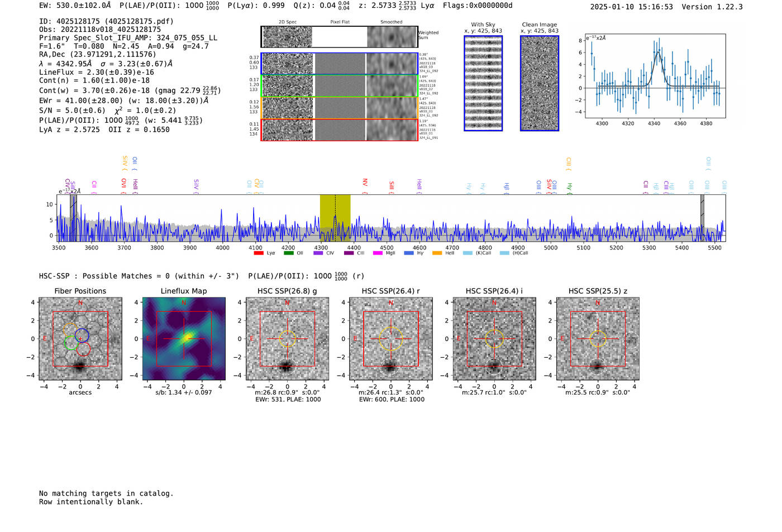Click the Lyα red legend swatch

(259, 253)
